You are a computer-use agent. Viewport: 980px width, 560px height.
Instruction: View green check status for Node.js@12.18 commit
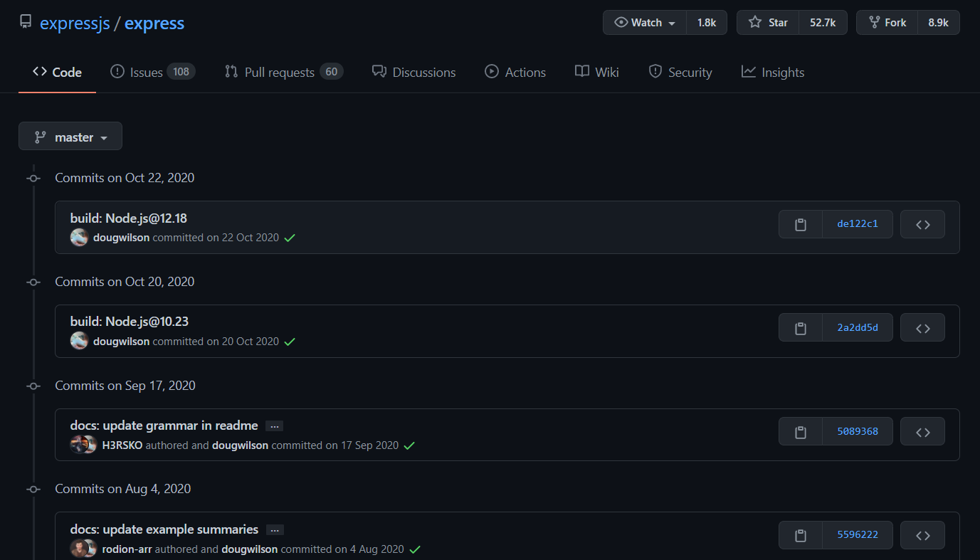[x=290, y=238]
